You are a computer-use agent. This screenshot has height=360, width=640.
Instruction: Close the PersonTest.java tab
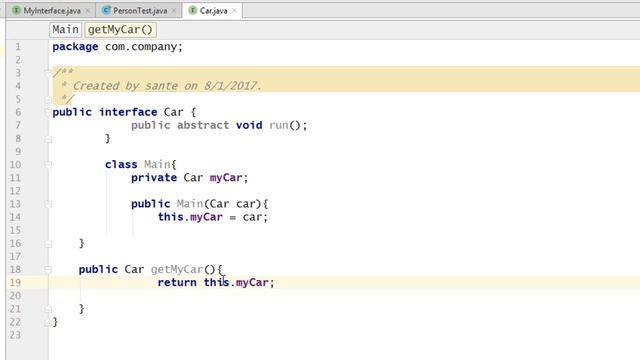point(173,11)
